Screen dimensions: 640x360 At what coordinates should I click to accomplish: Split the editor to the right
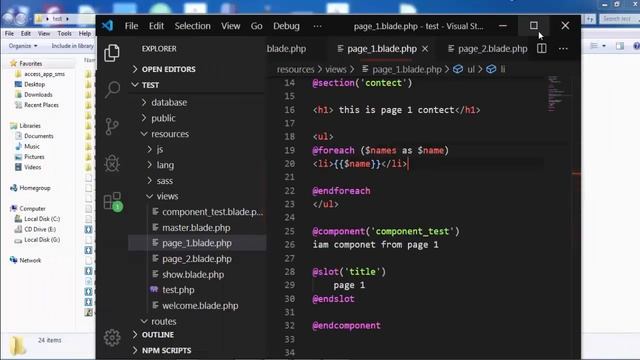coord(542,49)
